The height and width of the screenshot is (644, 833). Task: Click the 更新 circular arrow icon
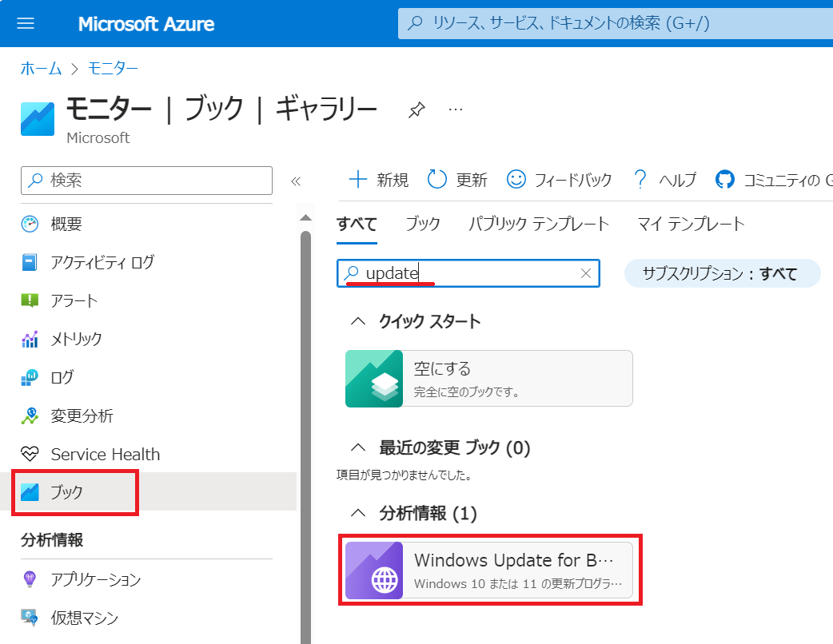(436, 180)
